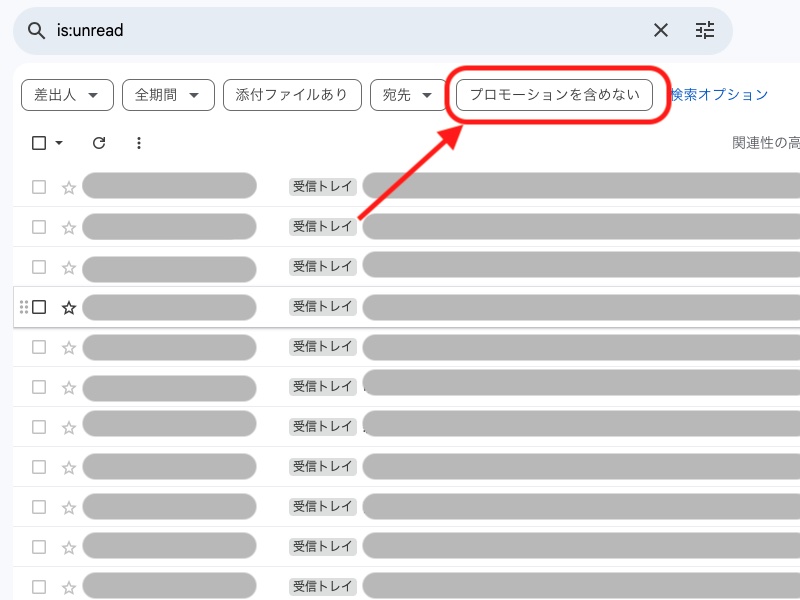Image resolution: width=800 pixels, height=600 pixels.
Task: Select the プロモーションを含めない filter chip
Action: pyautogui.click(x=555, y=95)
